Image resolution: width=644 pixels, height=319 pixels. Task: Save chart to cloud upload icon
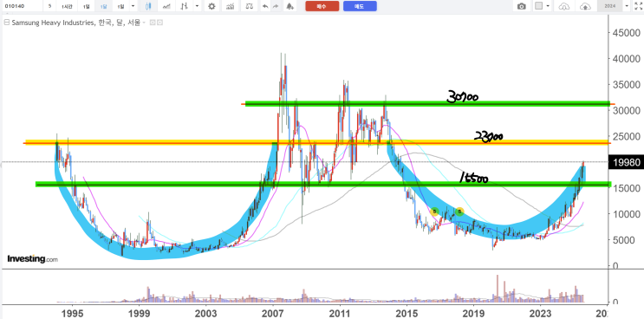(585, 6)
